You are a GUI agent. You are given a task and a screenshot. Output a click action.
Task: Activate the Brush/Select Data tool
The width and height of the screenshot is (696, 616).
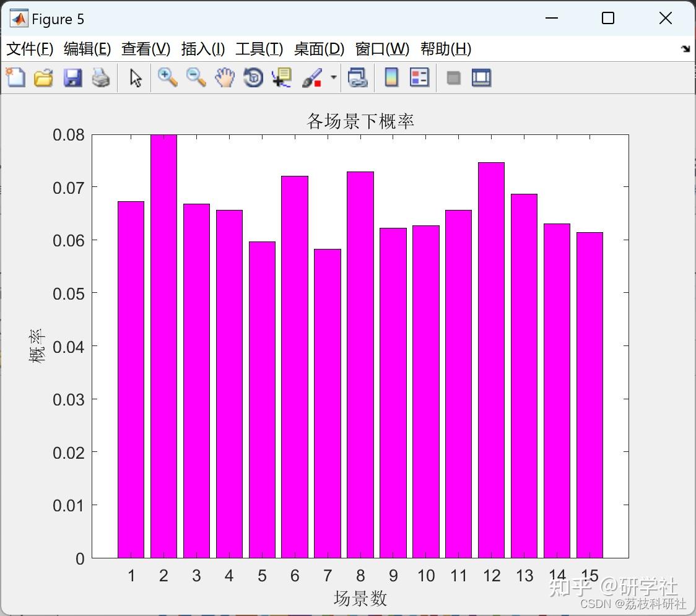(311, 77)
